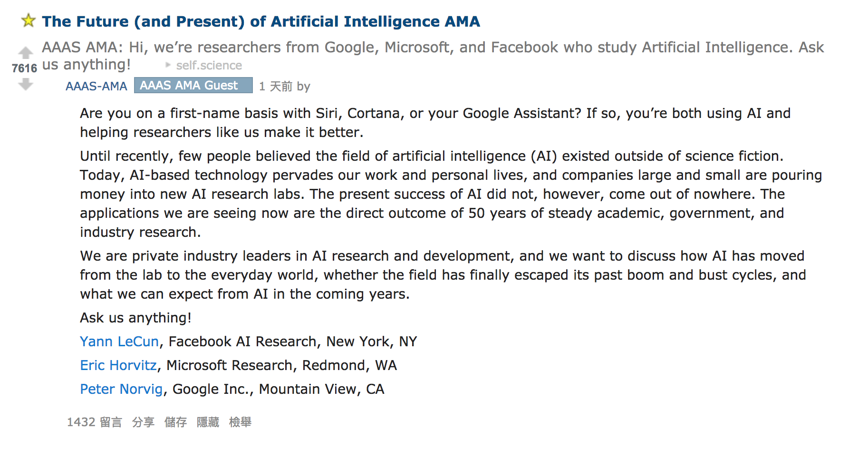The height and width of the screenshot is (449, 868).
Task: Open the AAAS-AMA user profile
Action: click(x=96, y=86)
